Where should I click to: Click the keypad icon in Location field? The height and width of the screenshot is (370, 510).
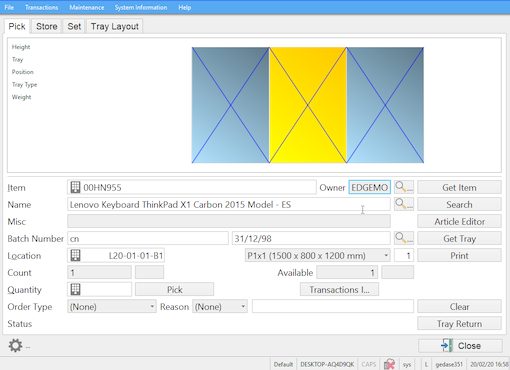[75, 255]
